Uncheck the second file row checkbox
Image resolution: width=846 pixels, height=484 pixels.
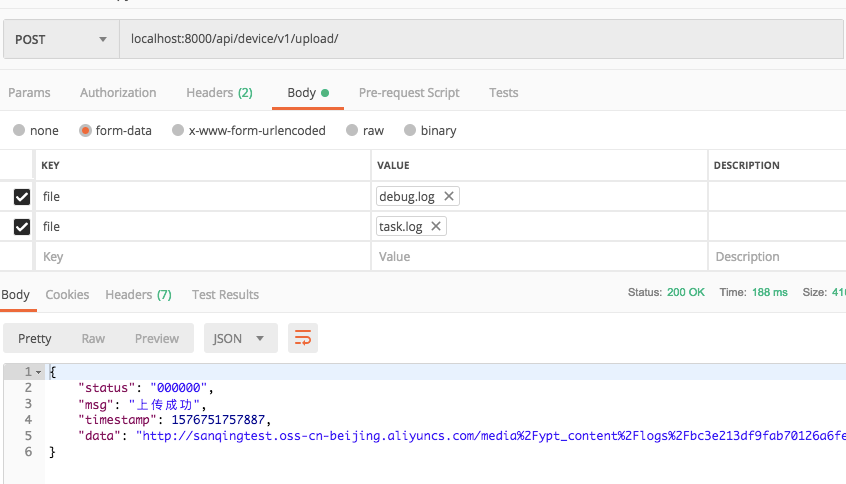(x=22, y=227)
